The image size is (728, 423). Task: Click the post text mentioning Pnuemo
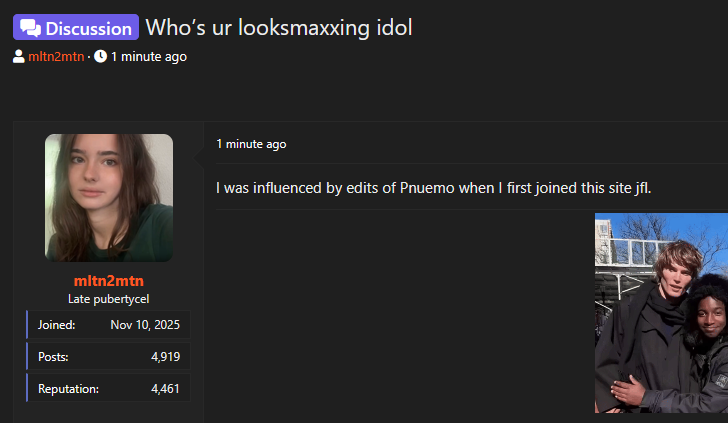[x=434, y=188]
